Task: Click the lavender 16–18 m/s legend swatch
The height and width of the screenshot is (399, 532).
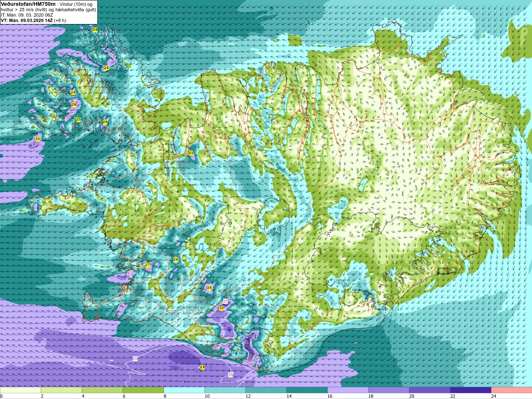Action: click(x=348, y=390)
